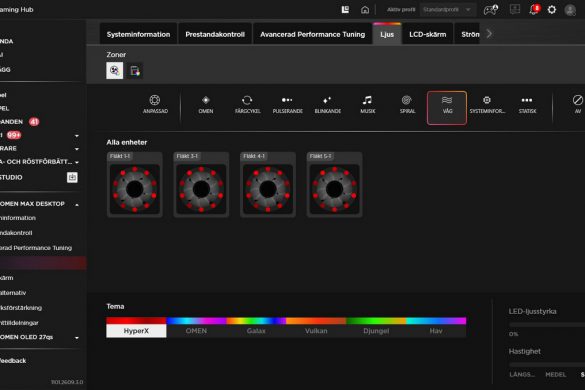Open the sidebar item ending in ksförstärkning
The width and height of the screenshot is (585, 390).
(x=21, y=308)
